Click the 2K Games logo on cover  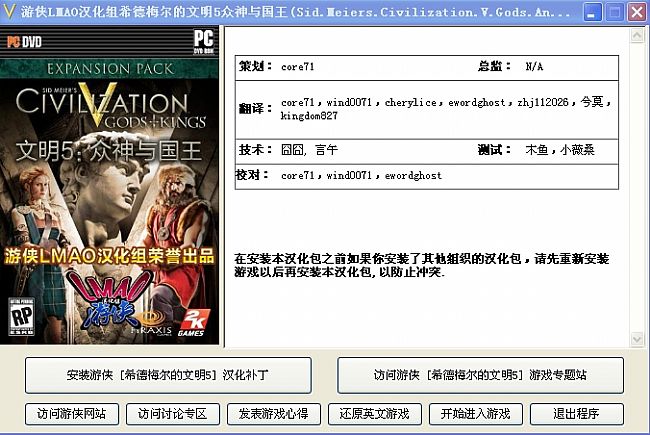[x=192, y=322]
